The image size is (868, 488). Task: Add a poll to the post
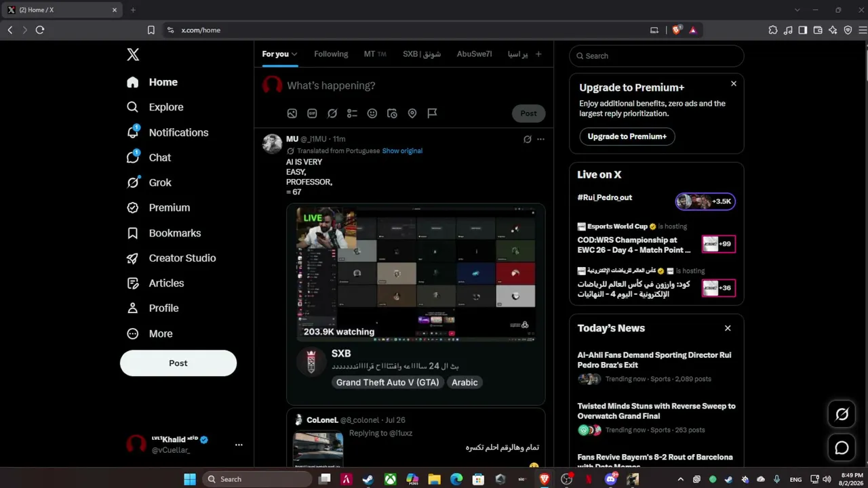pyautogui.click(x=352, y=113)
